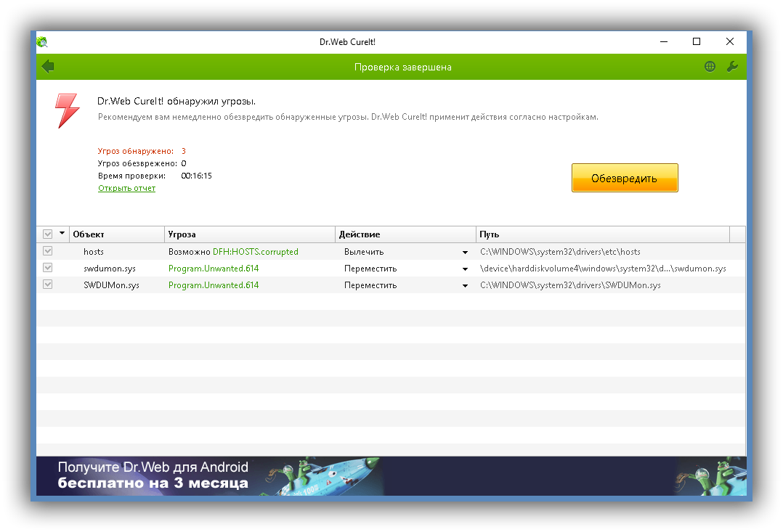The width and height of the screenshot is (783, 532).
Task: Expand action dropdown for hosts row
Action: point(465,253)
